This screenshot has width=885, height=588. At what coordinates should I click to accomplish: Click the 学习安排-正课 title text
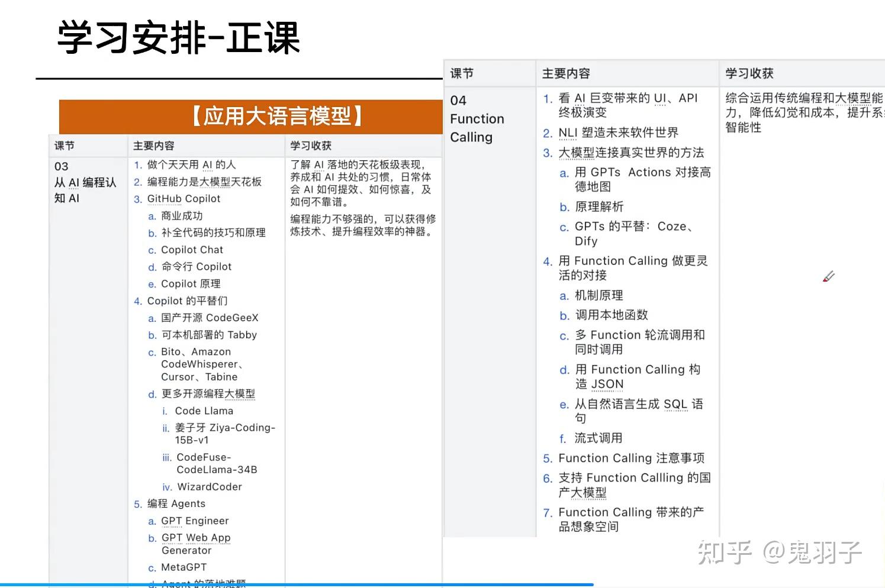pos(178,37)
